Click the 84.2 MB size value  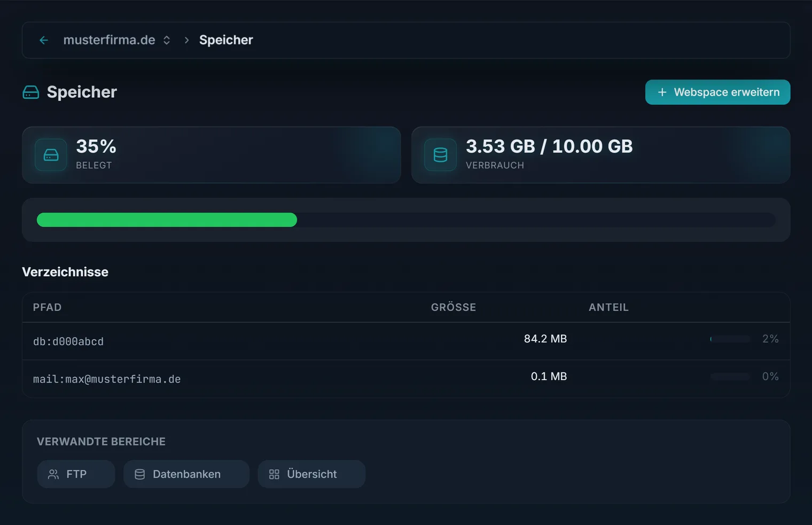(x=545, y=339)
